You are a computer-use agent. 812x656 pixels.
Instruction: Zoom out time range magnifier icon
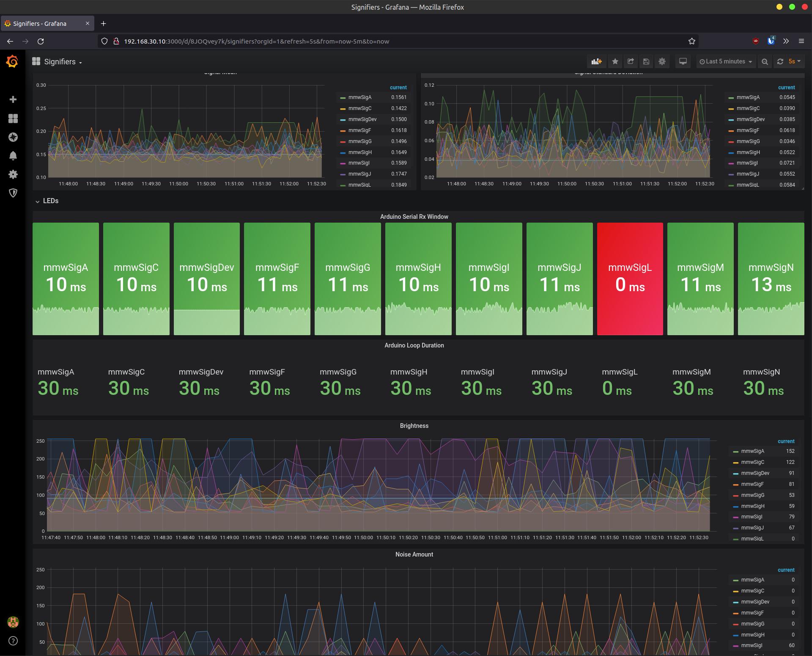[x=765, y=62]
